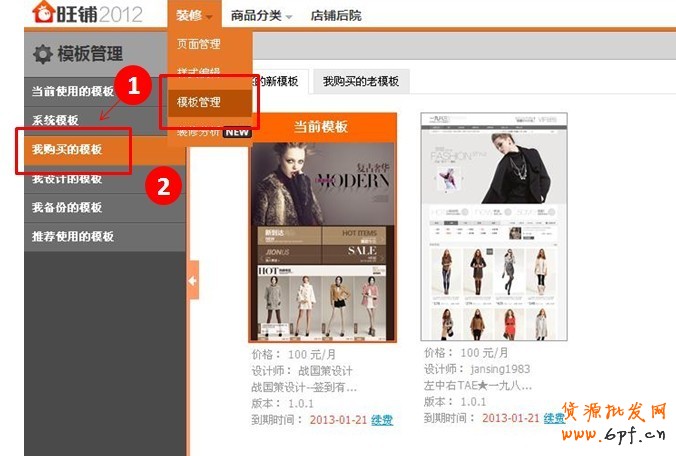Open the 装修 dropdown menu

click(x=194, y=15)
